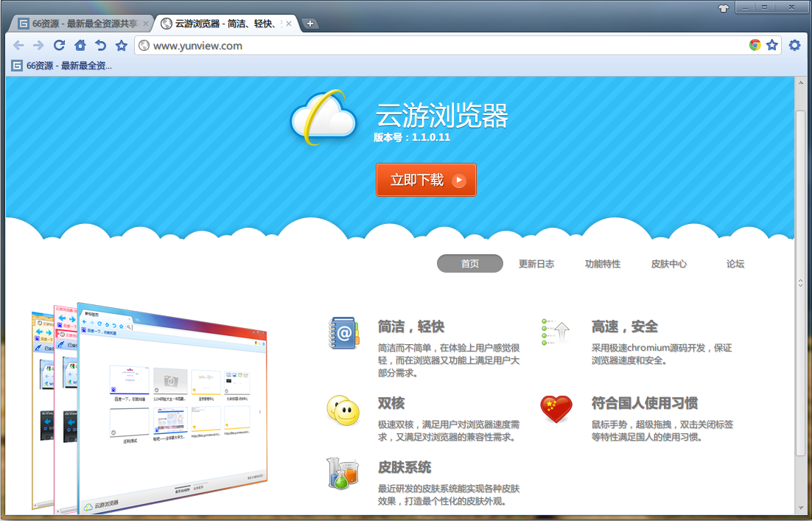Go back using the back arrow
This screenshot has height=521, width=812.
coord(18,46)
